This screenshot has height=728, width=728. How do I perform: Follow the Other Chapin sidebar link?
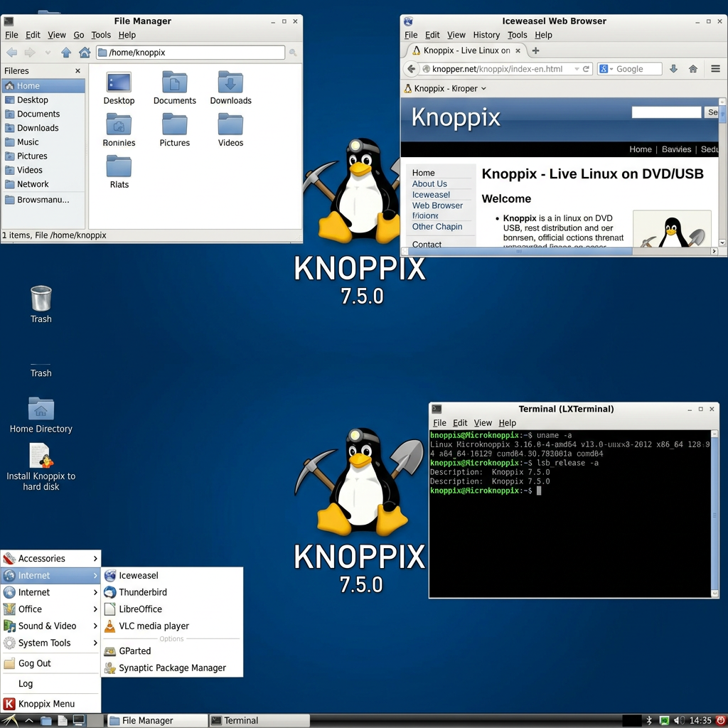[437, 227]
